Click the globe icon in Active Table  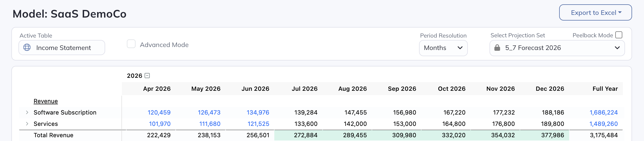click(x=27, y=48)
